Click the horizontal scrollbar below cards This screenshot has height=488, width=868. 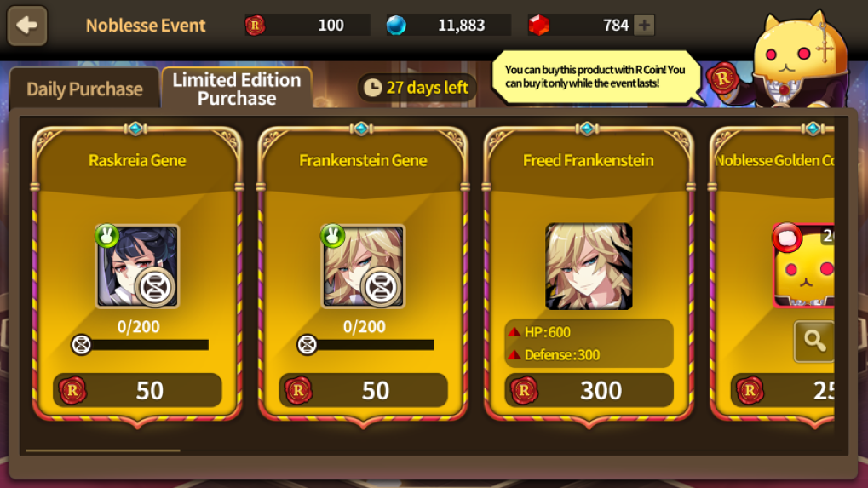(103, 451)
